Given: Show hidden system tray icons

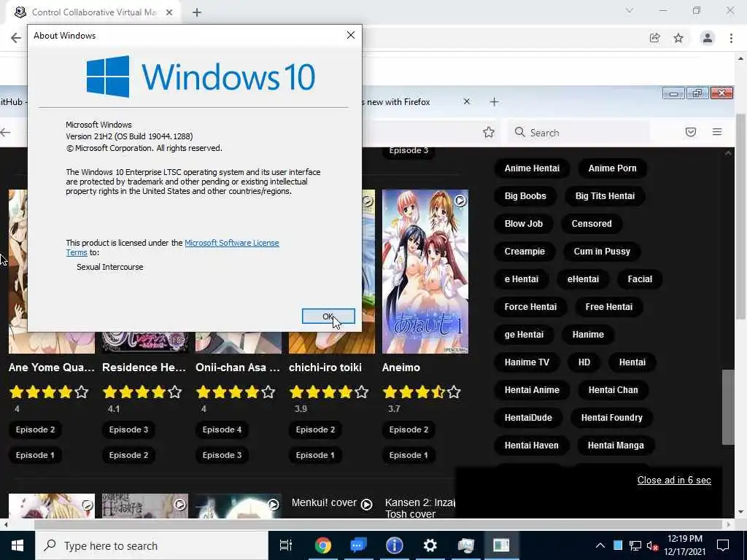Looking at the screenshot, I should click(x=600, y=545).
